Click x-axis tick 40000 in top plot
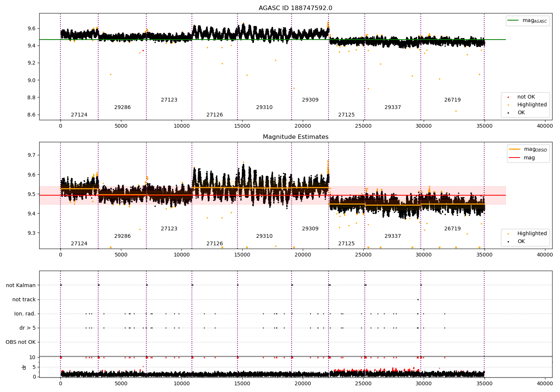The width and height of the screenshot is (560, 392). click(x=545, y=126)
